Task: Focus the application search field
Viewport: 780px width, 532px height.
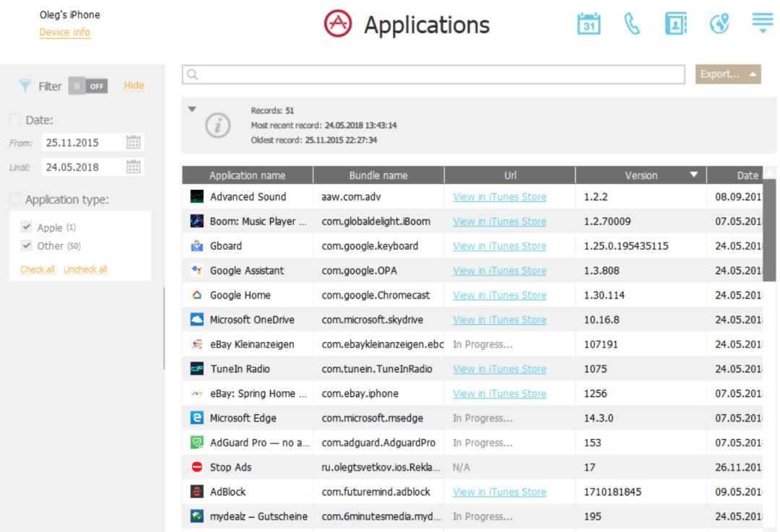Action: [x=433, y=74]
